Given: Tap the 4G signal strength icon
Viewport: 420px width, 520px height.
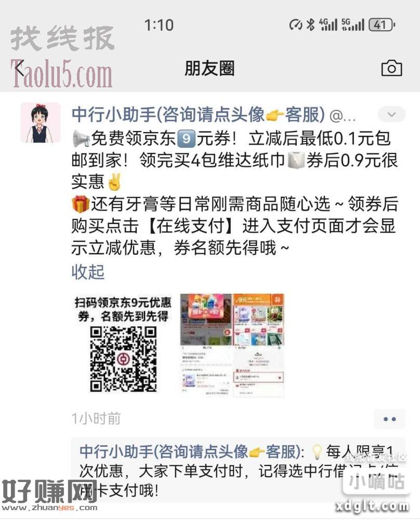Looking at the screenshot, I should pyautogui.click(x=328, y=25).
